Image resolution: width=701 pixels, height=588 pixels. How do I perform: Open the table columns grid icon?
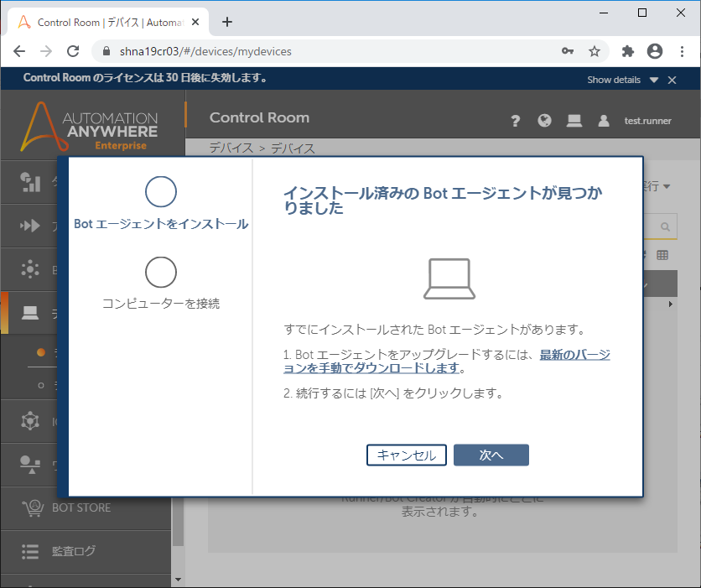[662, 255]
